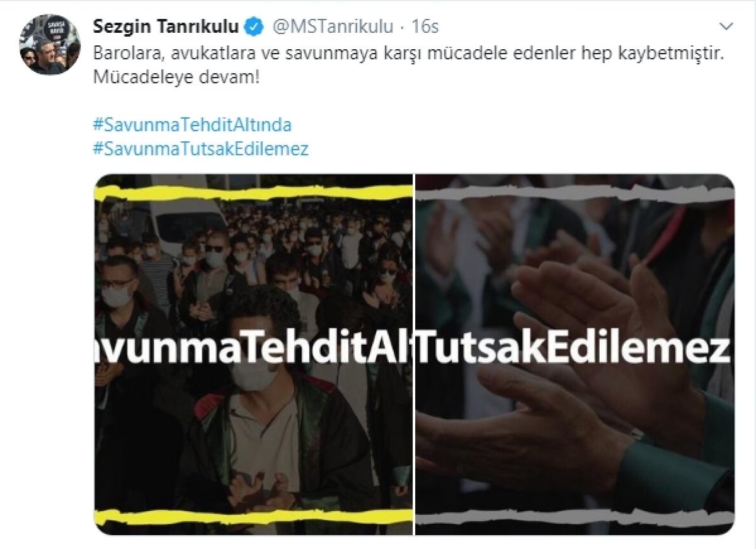This screenshot has height=549, width=756.
Task: Open the Sezgin Tanrıkulu display name
Action: point(166,26)
